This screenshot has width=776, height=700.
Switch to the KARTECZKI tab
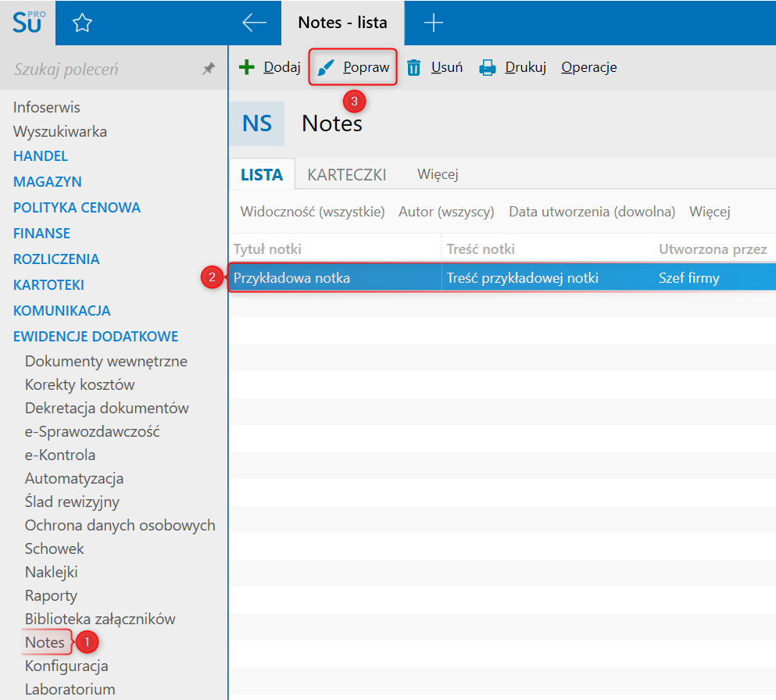pos(347,174)
